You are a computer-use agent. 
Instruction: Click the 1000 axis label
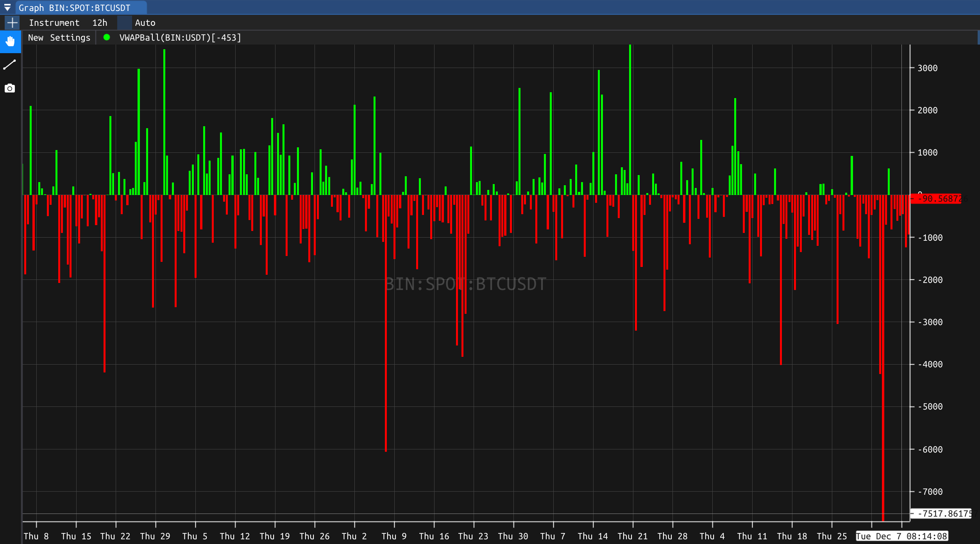927,153
